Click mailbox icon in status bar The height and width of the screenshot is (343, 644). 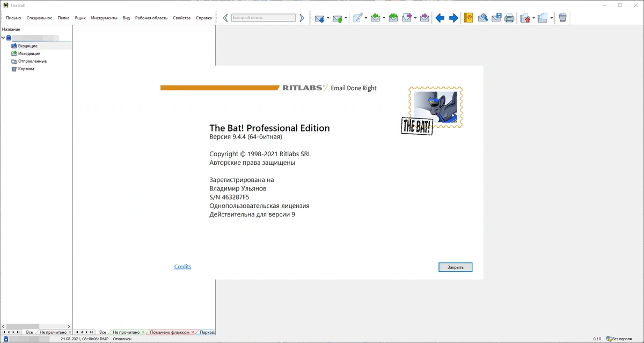pos(5,339)
